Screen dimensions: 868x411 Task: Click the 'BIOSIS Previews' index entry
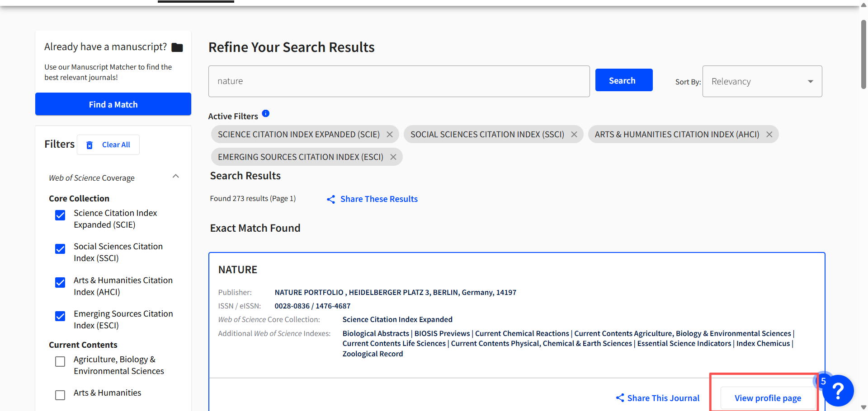pyautogui.click(x=442, y=333)
